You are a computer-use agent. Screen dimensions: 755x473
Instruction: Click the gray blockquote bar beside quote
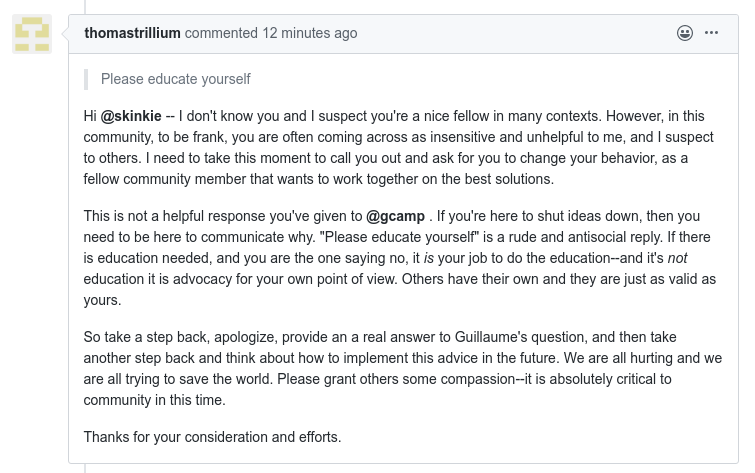click(86, 79)
